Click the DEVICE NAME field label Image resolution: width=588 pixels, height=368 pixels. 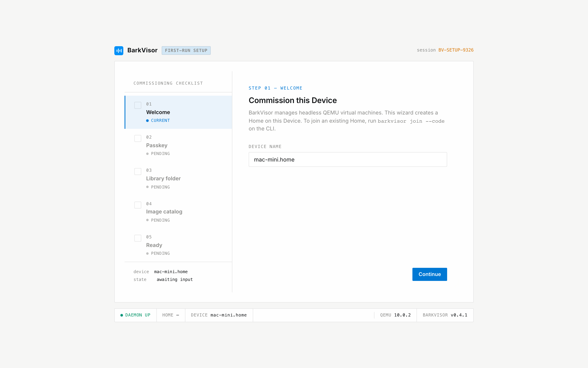tap(265, 147)
